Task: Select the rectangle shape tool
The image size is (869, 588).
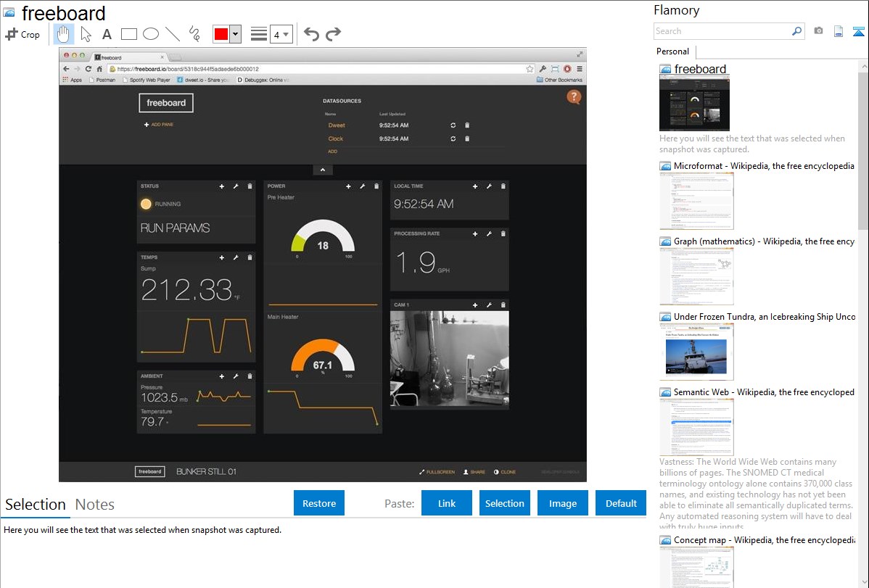Action: pyautogui.click(x=128, y=34)
